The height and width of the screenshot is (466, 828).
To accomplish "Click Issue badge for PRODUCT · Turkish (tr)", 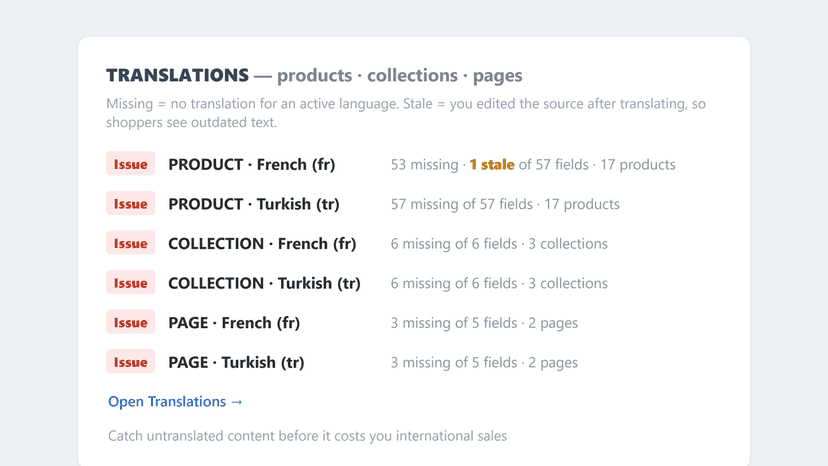I will point(130,203).
